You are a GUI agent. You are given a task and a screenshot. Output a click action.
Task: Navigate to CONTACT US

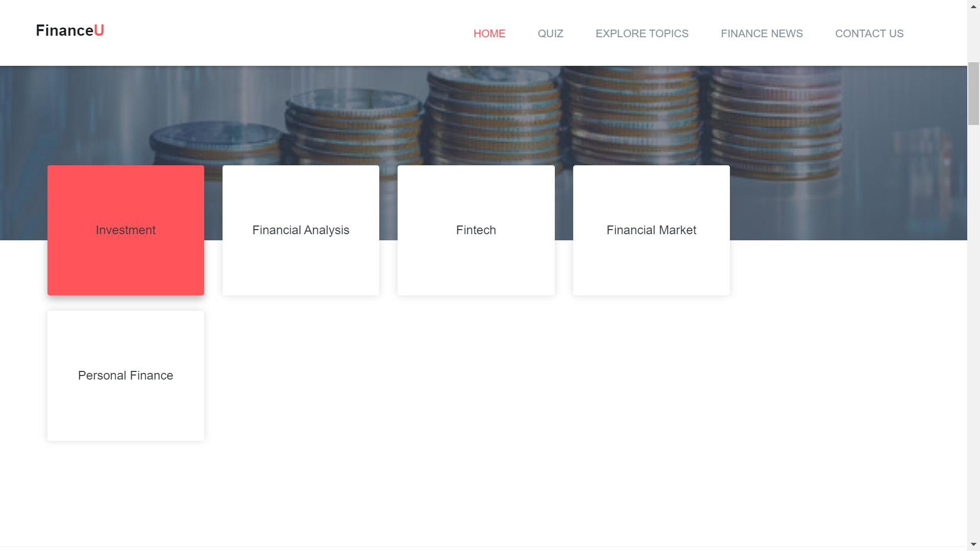click(869, 34)
